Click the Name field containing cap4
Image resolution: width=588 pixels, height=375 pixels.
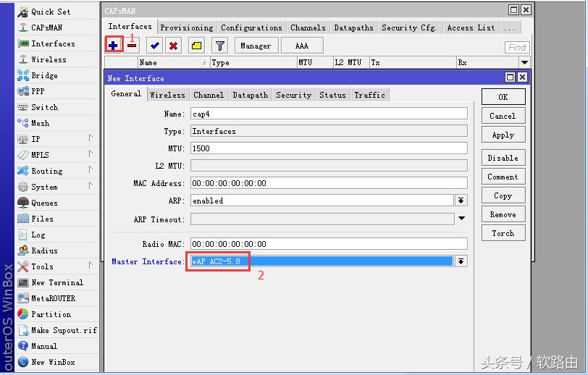pyautogui.click(x=329, y=114)
